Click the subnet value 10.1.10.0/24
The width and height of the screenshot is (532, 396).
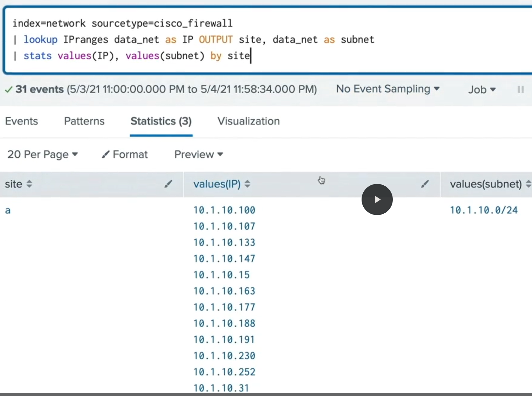coord(484,210)
